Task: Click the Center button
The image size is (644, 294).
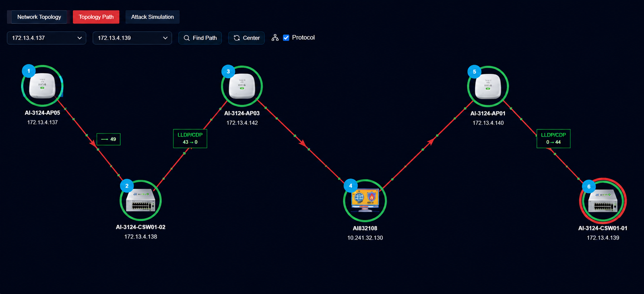Action: click(246, 38)
